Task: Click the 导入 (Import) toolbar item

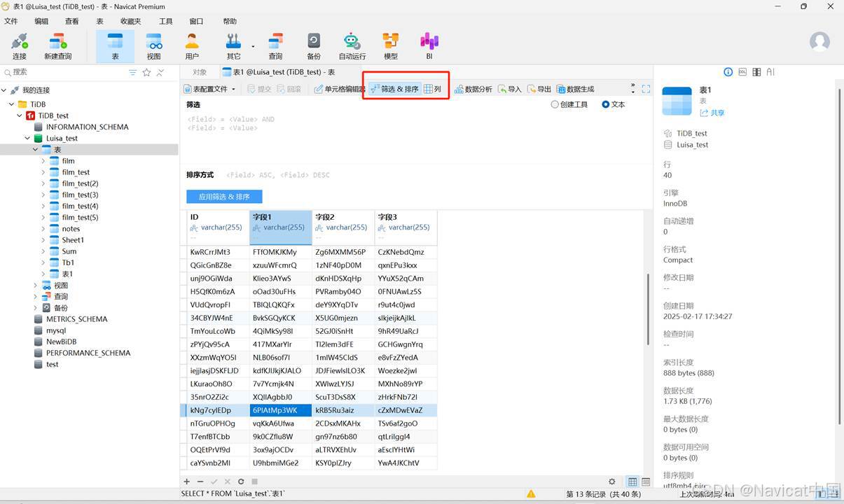Action: click(510, 89)
